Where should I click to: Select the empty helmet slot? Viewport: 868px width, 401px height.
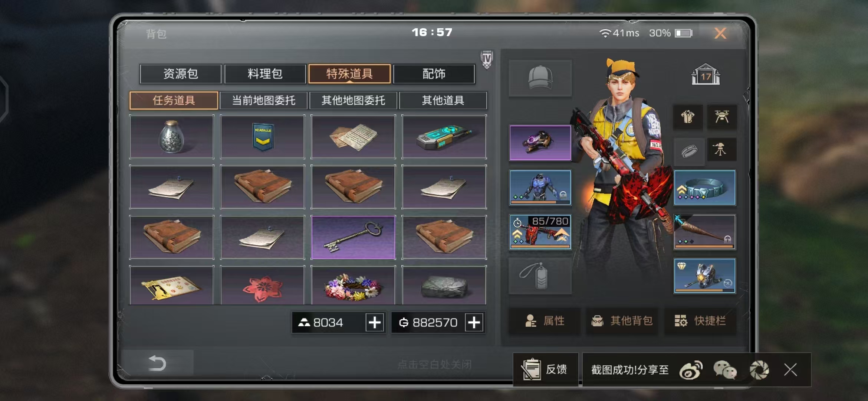[x=540, y=78]
